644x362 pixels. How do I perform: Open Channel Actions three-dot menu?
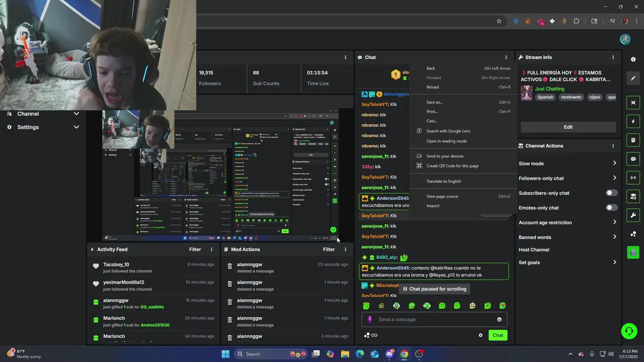[x=613, y=146]
